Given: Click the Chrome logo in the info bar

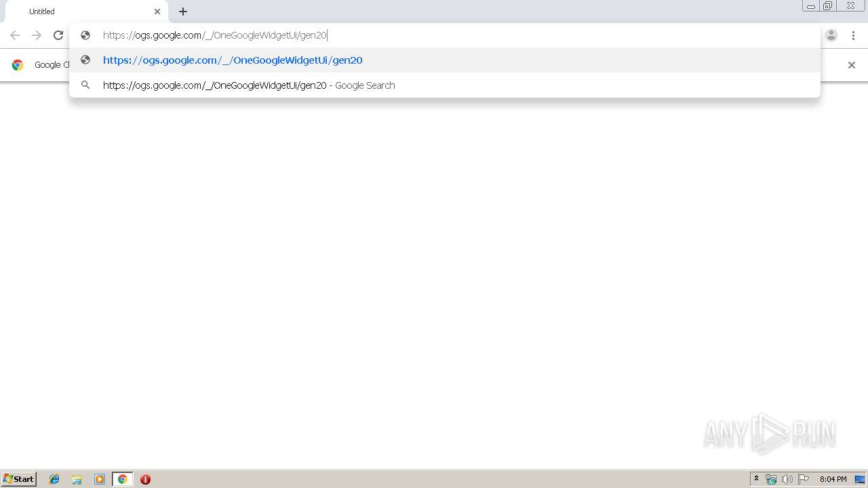Looking at the screenshot, I should (x=18, y=65).
